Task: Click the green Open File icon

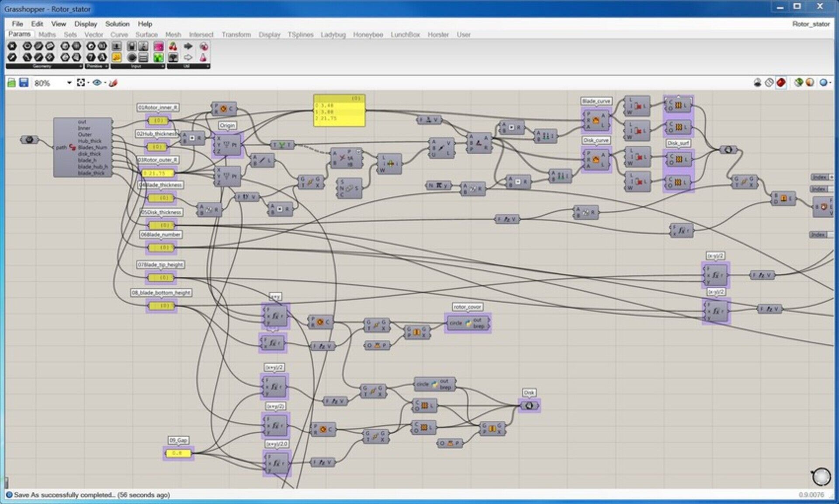Action: 11,83
